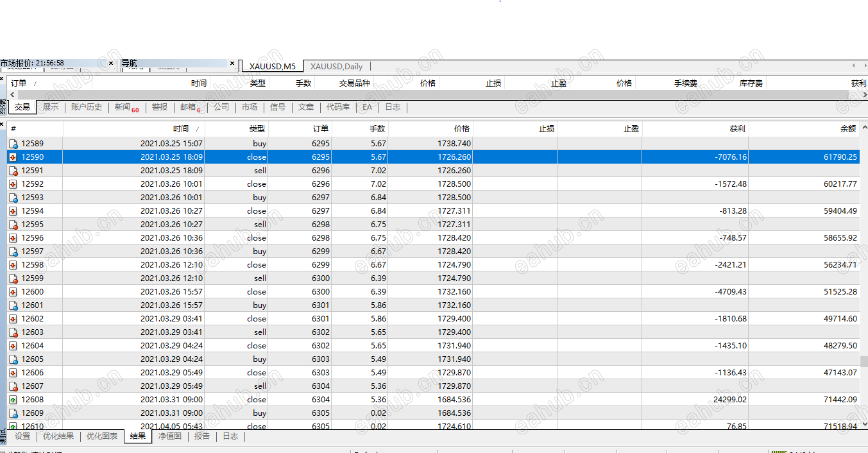This screenshot has height=453, width=868.
Task: Click the loss icon in row 12600
Action: (x=12, y=292)
